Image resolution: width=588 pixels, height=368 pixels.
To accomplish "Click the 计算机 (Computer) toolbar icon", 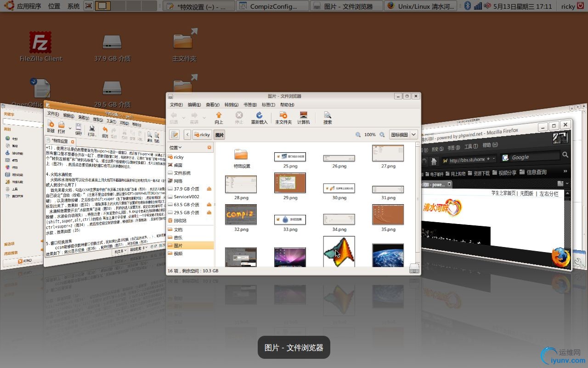I will click(303, 118).
